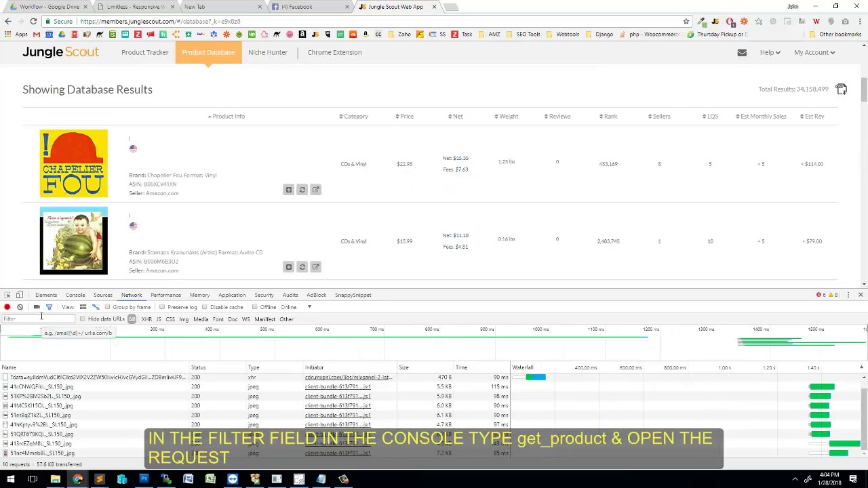
Task: Sort results by Product Info column
Action: pos(226,117)
